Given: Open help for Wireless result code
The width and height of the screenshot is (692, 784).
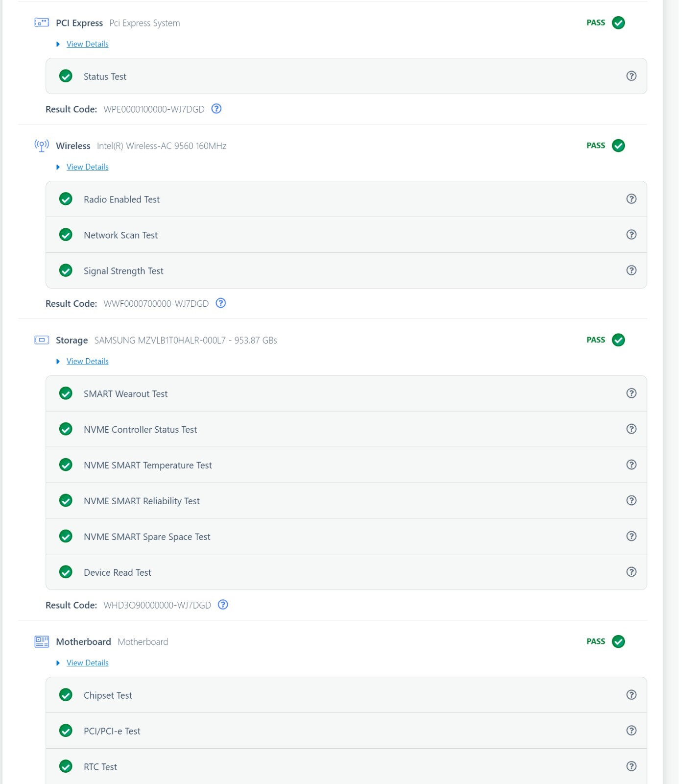Looking at the screenshot, I should point(221,303).
